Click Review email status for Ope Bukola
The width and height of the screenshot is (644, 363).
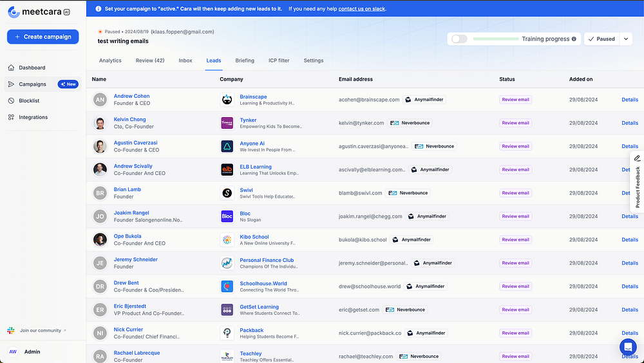[x=515, y=239]
